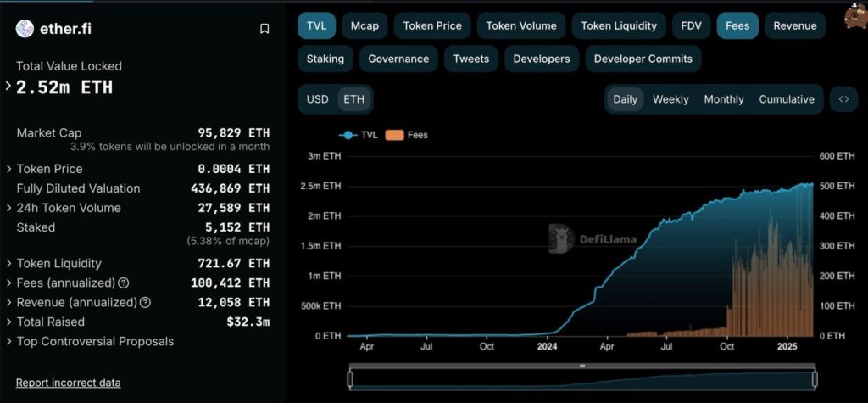Click the 27,589 ETH token volume value
Viewport: 868px width, 403px height.
(x=234, y=209)
